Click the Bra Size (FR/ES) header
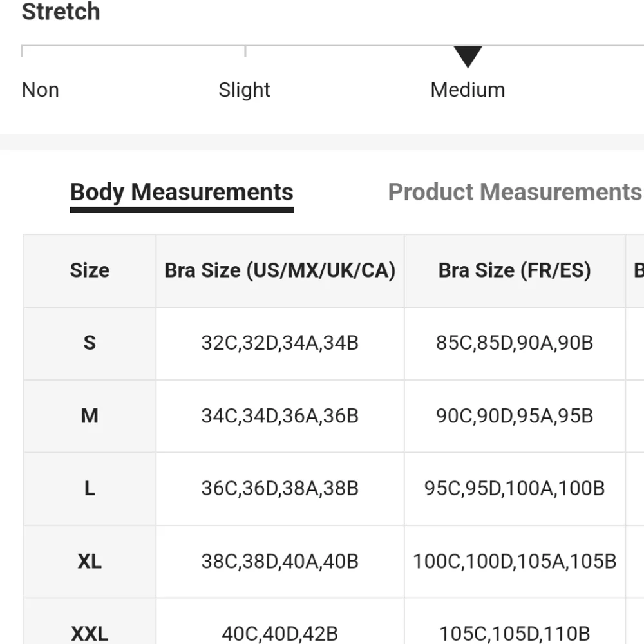 (515, 270)
